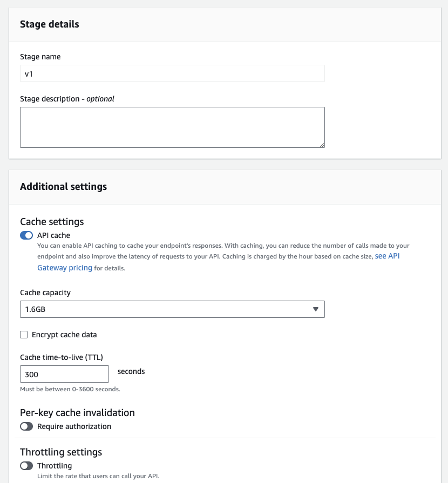Click the "Cache time-to-live (TTL)" label

point(62,357)
